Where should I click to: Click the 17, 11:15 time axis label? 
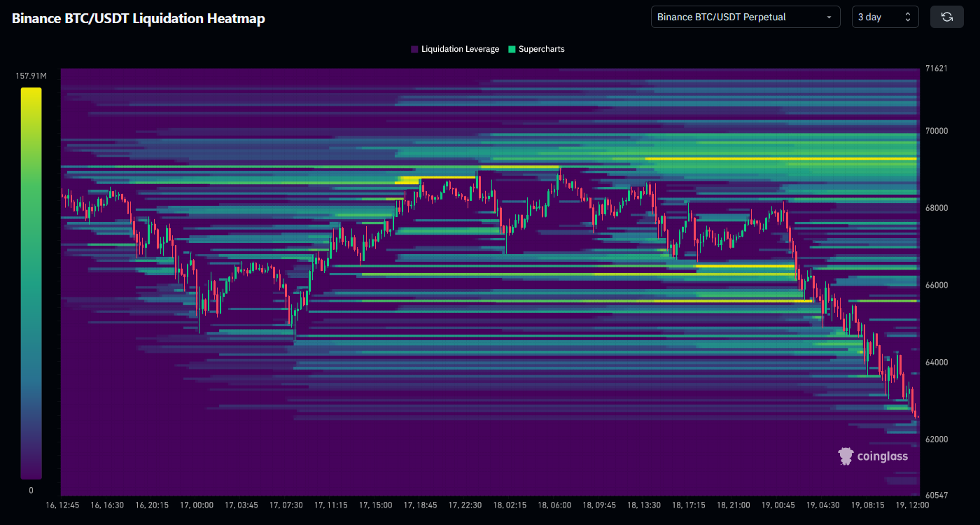(331, 505)
